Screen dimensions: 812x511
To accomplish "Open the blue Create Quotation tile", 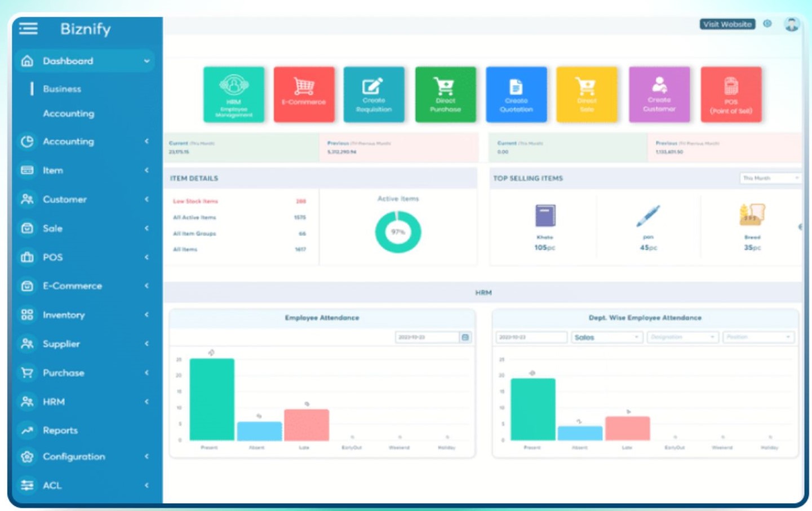I will [516, 94].
